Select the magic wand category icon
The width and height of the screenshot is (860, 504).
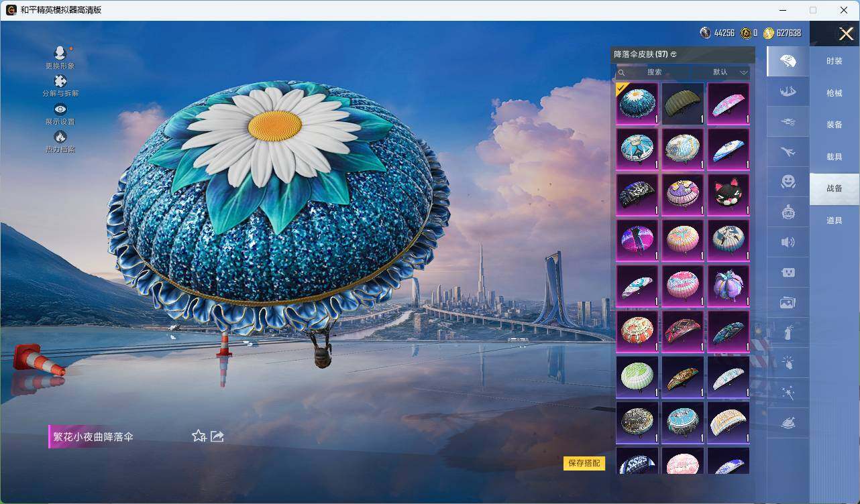[x=788, y=393]
